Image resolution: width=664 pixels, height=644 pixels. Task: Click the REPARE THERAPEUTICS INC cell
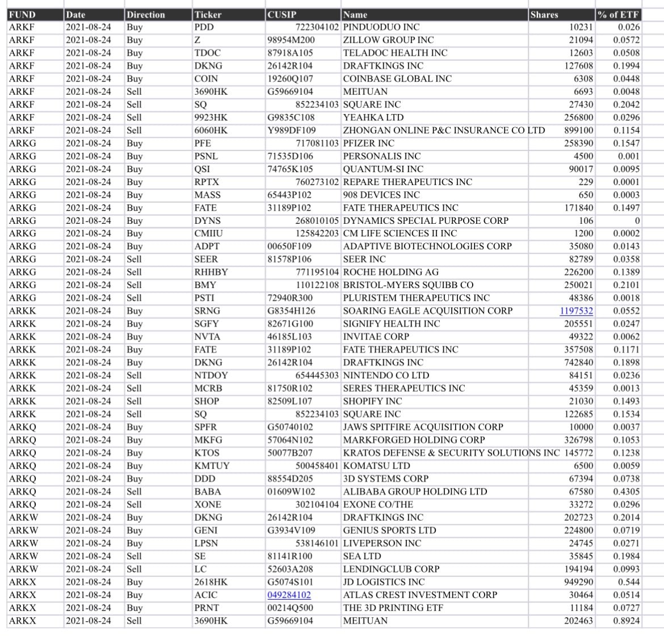tap(435, 182)
